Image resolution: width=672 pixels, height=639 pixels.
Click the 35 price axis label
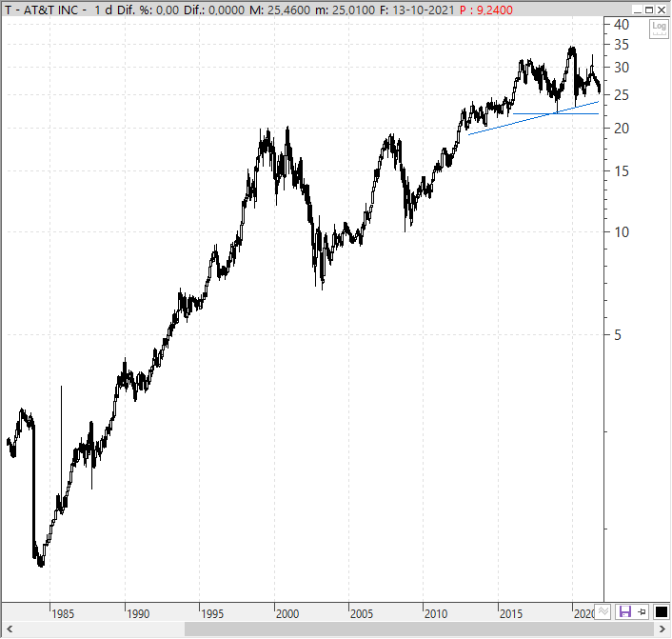click(x=622, y=45)
